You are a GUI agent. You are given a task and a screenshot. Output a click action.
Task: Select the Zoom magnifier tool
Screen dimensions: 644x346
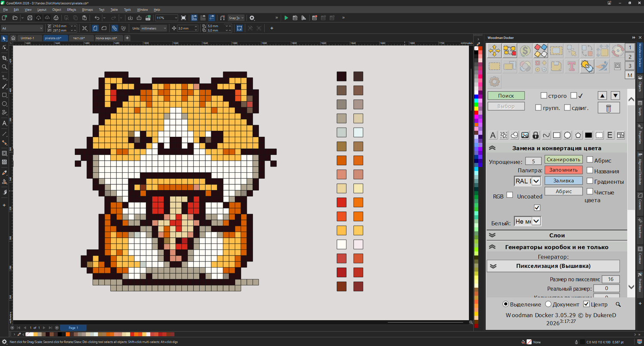(4, 67)
